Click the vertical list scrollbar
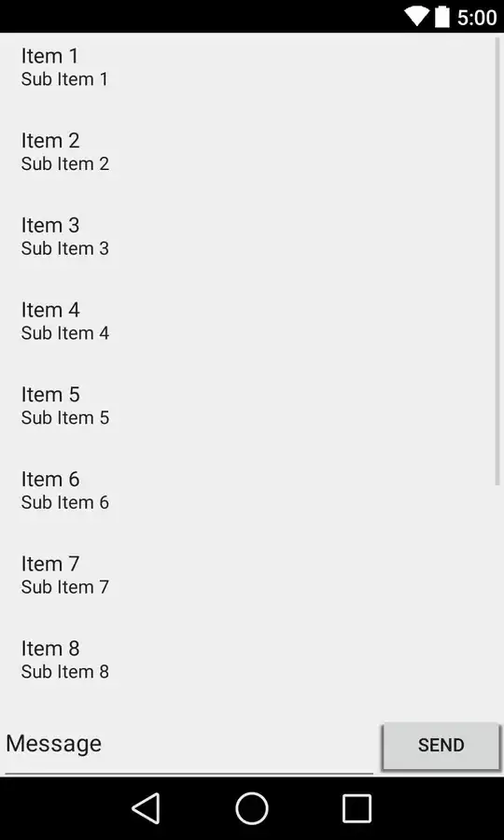 (x=497, y=259)
